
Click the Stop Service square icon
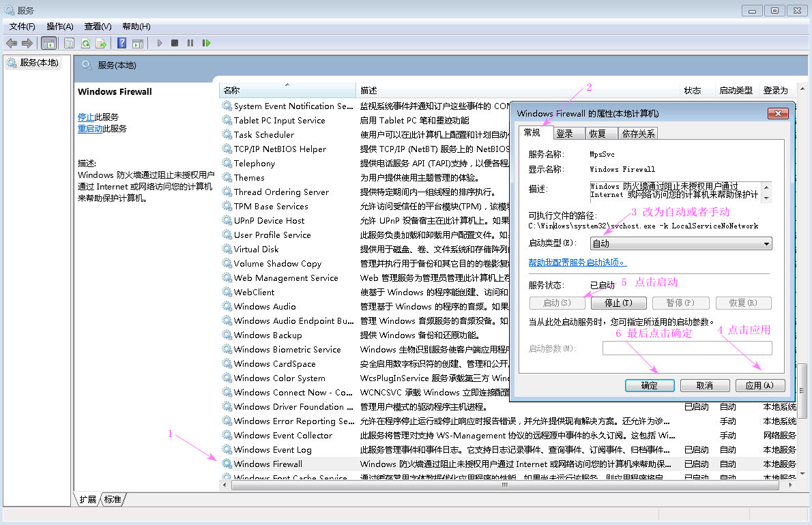tap(175, 42)
